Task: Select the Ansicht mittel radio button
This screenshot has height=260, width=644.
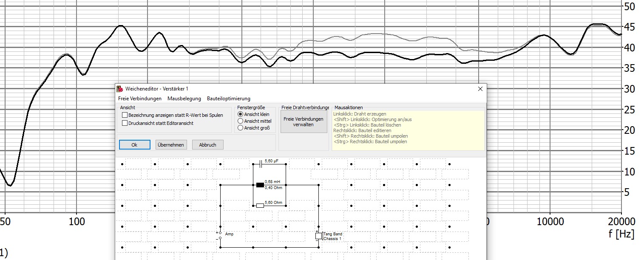Action: [x=241, y=121]
